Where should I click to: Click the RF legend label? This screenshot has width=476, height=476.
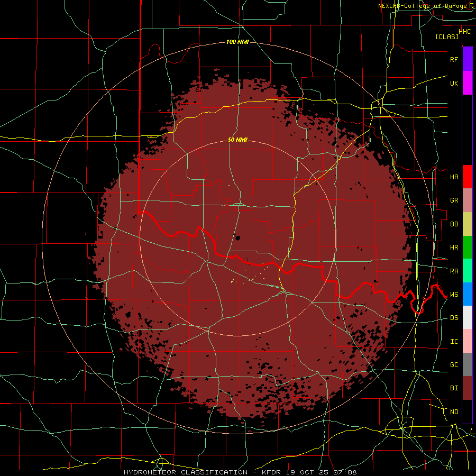coord(454,59)
